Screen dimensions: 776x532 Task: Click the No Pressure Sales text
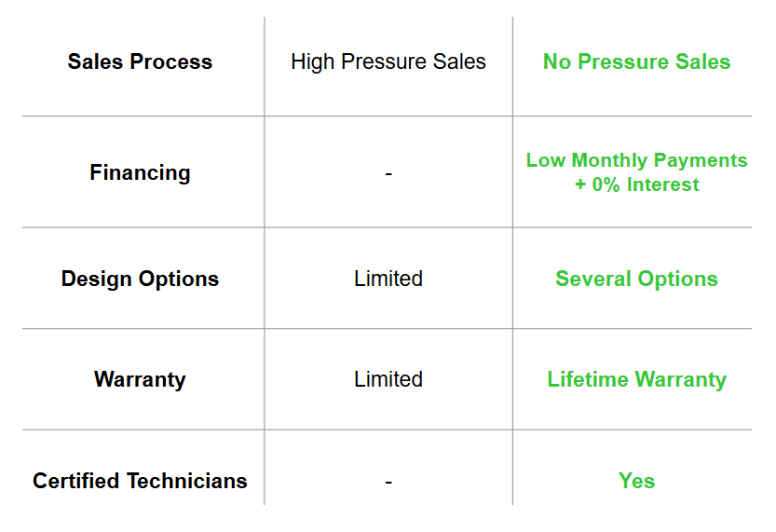tap(636, 61)
